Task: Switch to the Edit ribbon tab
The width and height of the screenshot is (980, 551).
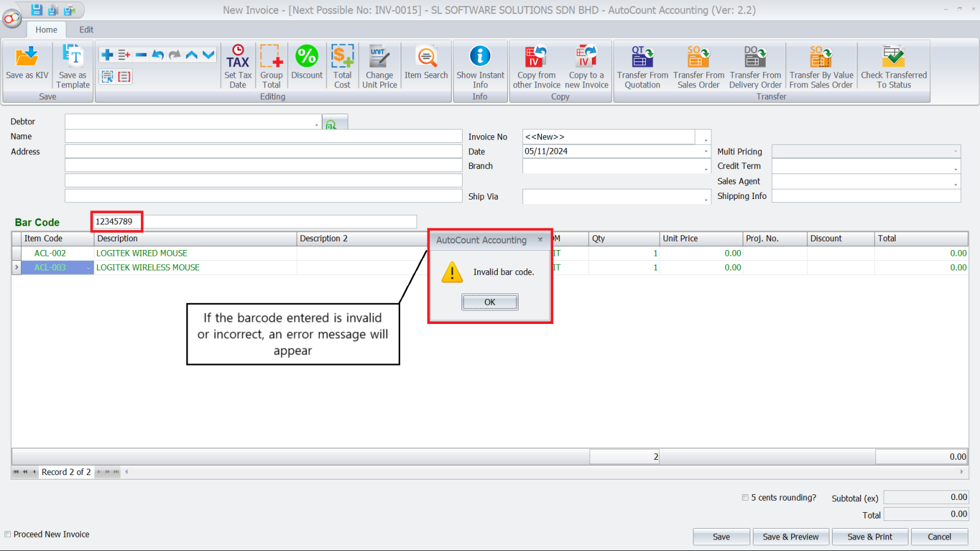Action: tap(85, 29)
